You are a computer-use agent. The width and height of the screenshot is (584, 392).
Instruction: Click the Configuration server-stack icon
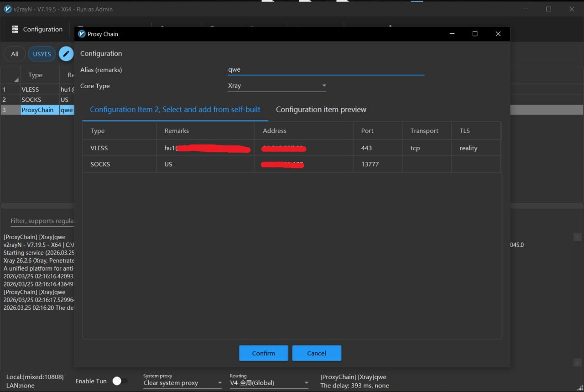point(15,29)
